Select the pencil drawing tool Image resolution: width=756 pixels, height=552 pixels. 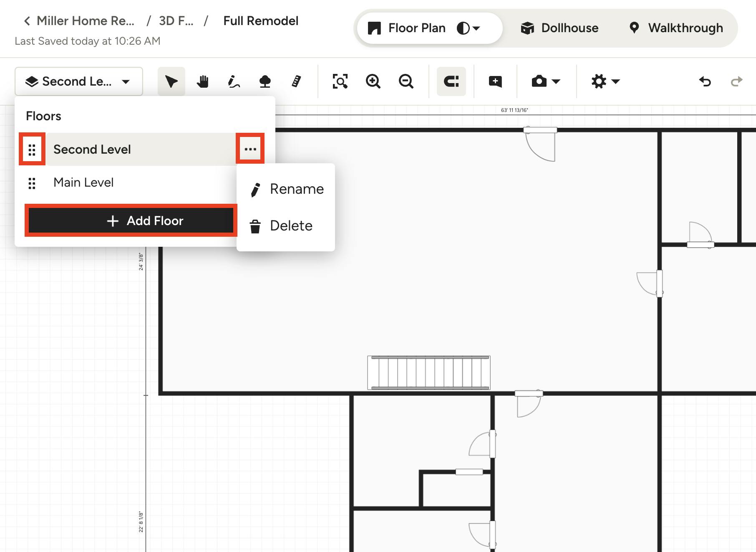tap(234, 81)
